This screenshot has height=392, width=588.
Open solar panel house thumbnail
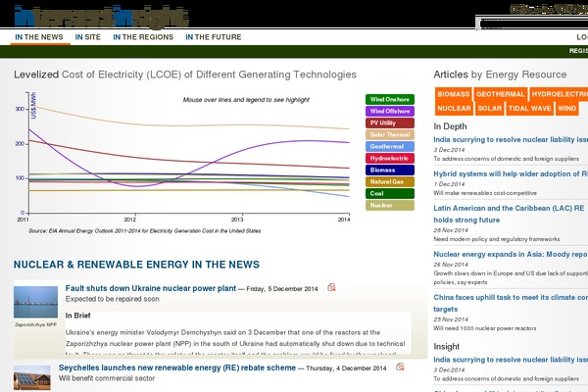click(x=32, y=377)
